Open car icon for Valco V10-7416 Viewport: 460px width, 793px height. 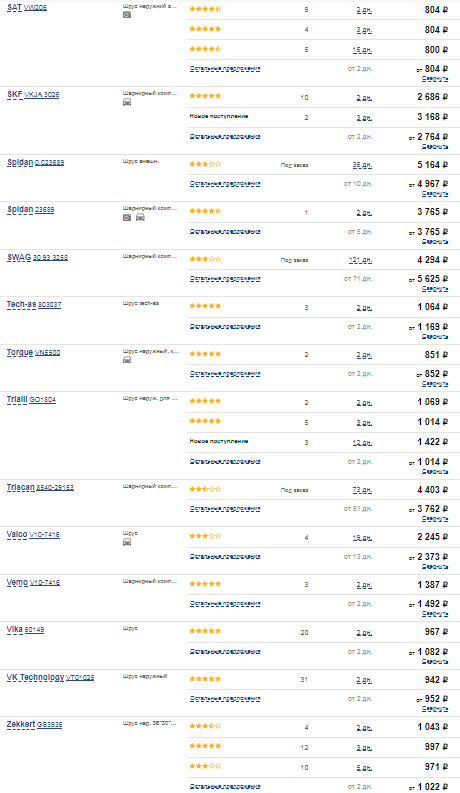pos(127,542)
